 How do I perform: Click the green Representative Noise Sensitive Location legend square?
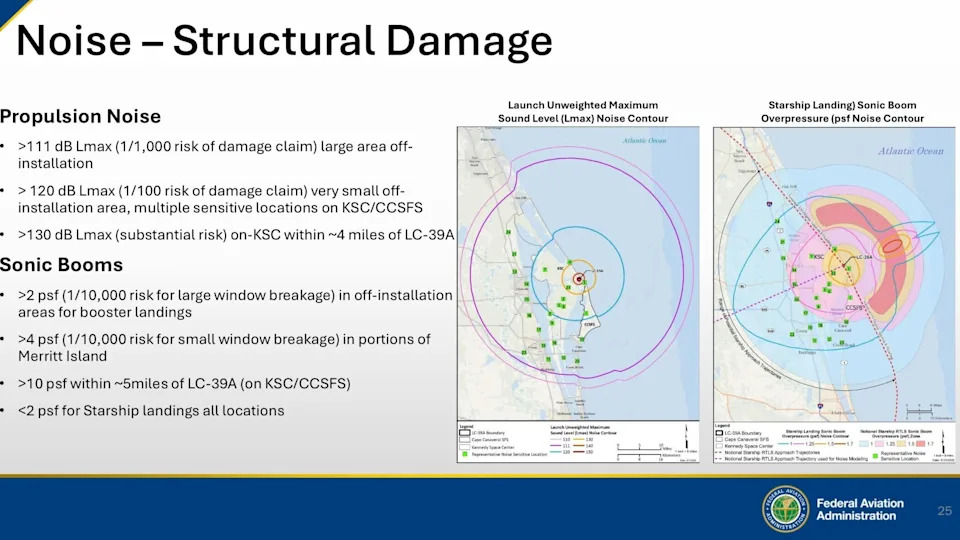pos(463,453)
